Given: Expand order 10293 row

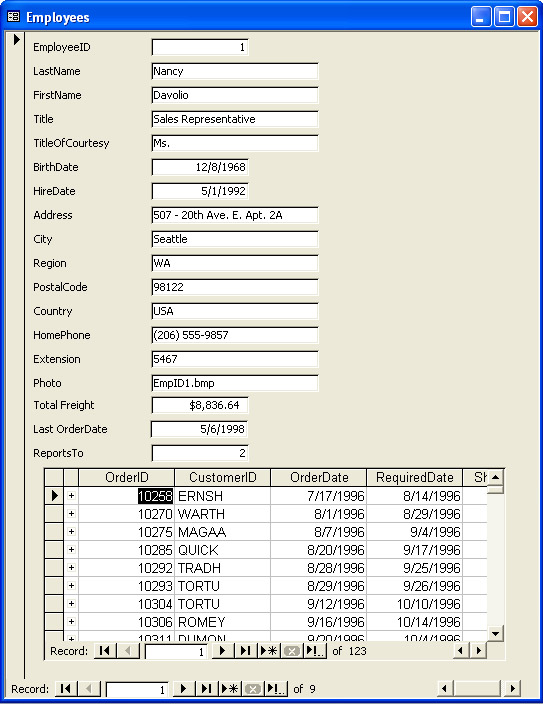Looking at the screenshot, I should [x=71, y=585].
